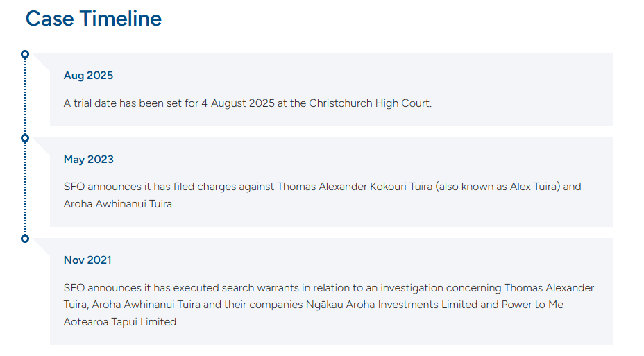
Task: Click the Aug 2025 date label
Action: (88, 76)
